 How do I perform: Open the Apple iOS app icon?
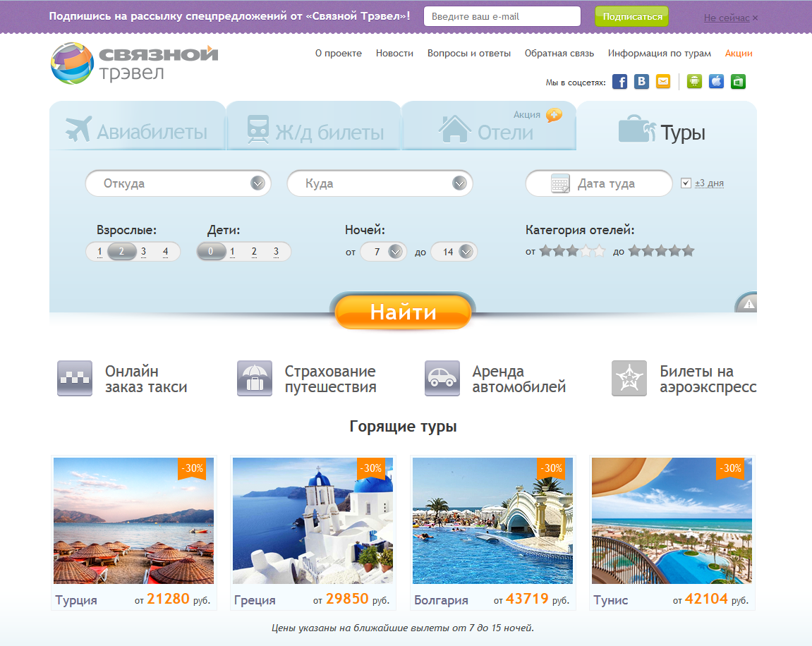(716, 82)
